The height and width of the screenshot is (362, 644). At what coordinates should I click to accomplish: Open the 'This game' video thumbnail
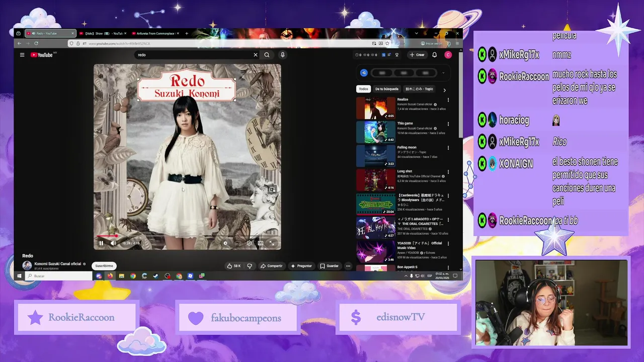pyautogui.click(x=376, y=132)
